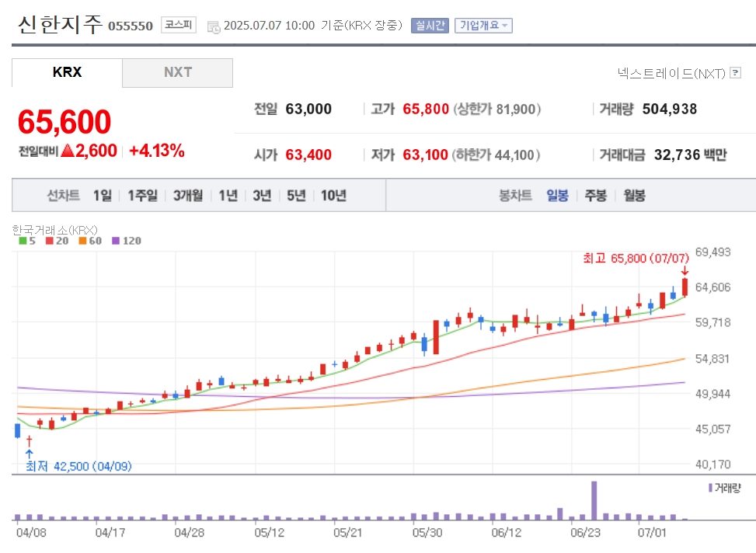Switch candle chart to 주봉
756x553 pixels.
pos(595,195)
